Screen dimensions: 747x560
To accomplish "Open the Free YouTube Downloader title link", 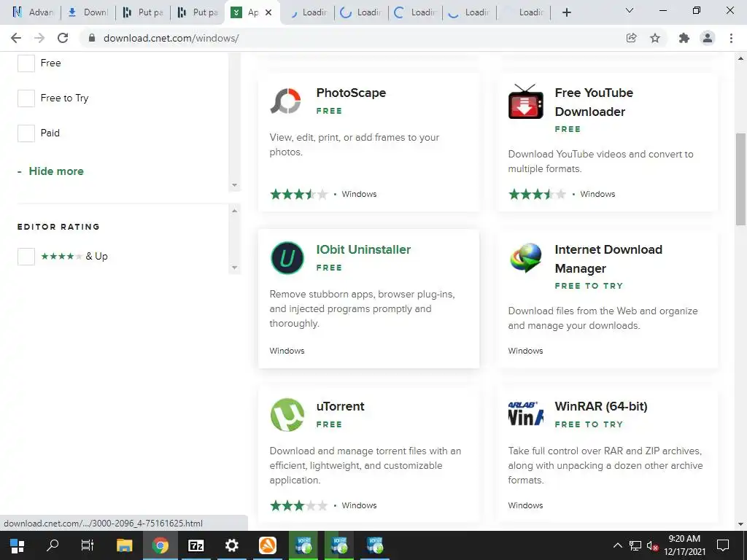I will pyautogui.click(x=594, y=102).
